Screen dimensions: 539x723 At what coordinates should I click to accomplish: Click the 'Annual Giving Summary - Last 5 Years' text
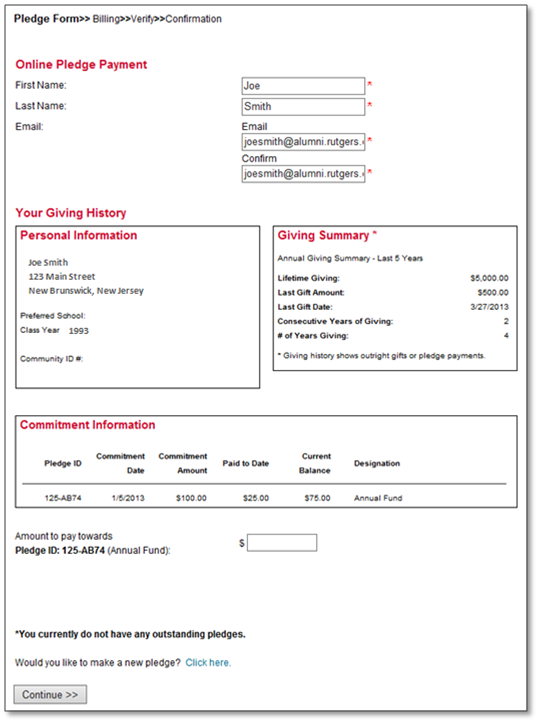point(350,258)
